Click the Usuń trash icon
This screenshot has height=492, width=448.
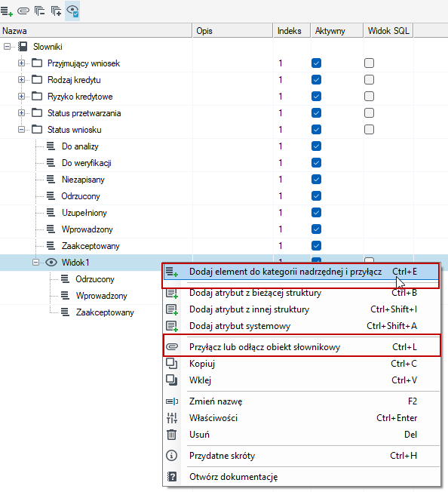tap(171, 435)
